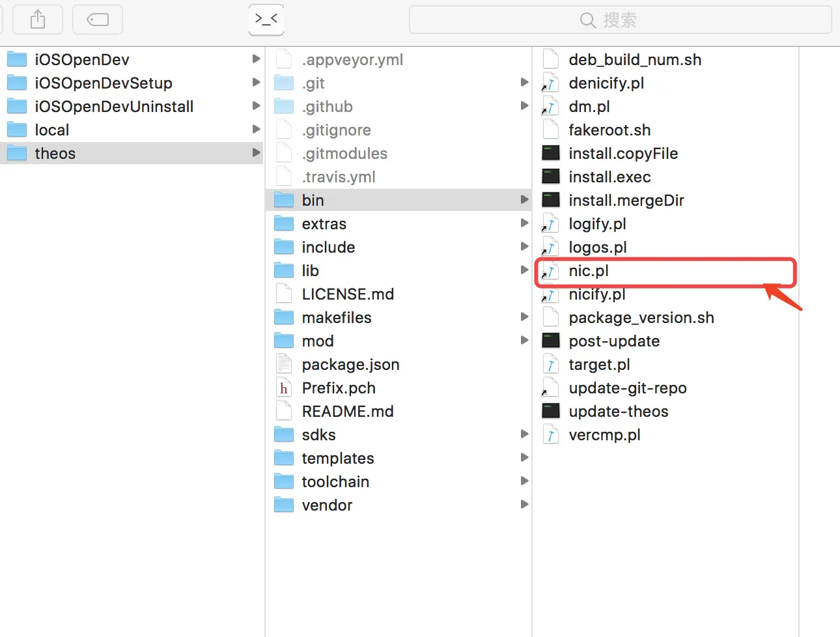Expand the sdks folder arrow

pos(524,434)
